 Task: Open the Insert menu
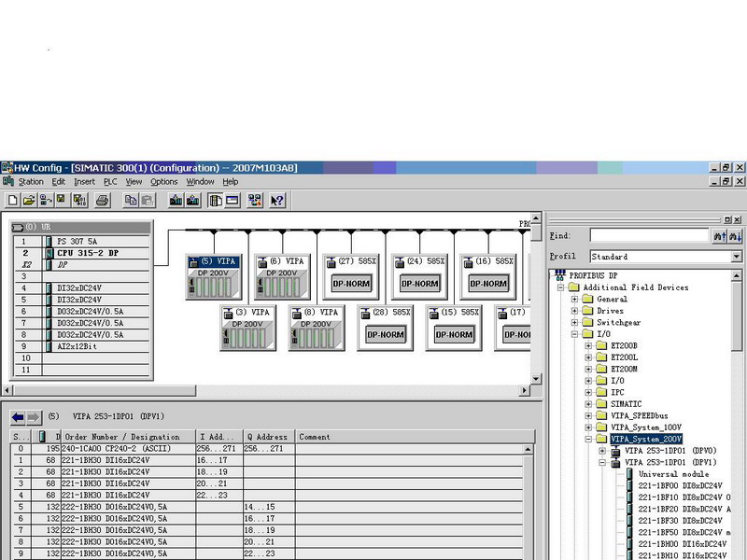(x=84, y=181)
